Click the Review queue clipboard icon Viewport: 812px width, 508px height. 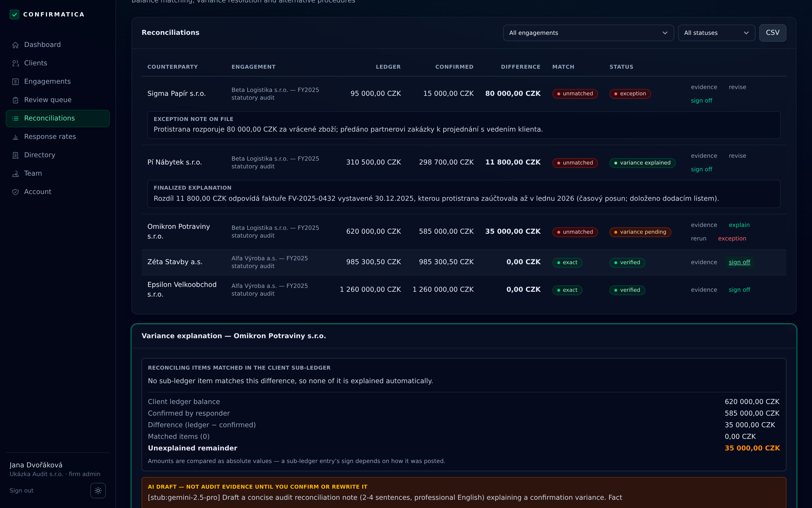[x=15, y=100]
